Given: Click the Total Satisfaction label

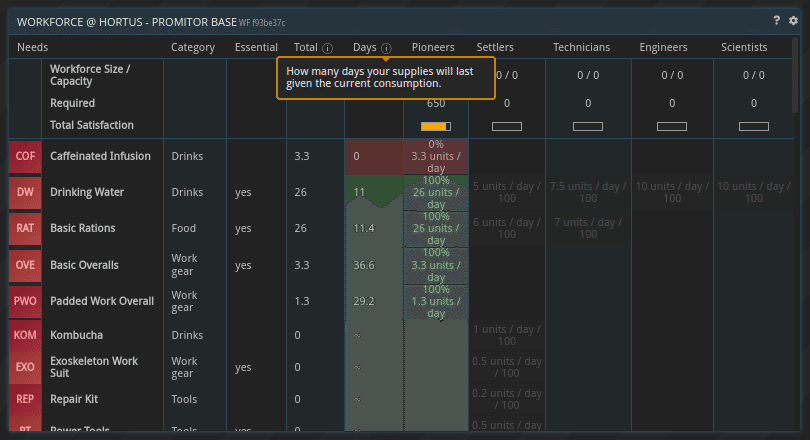Looking at the screenshot, I should pyautogui.click(x=91, y=125).
